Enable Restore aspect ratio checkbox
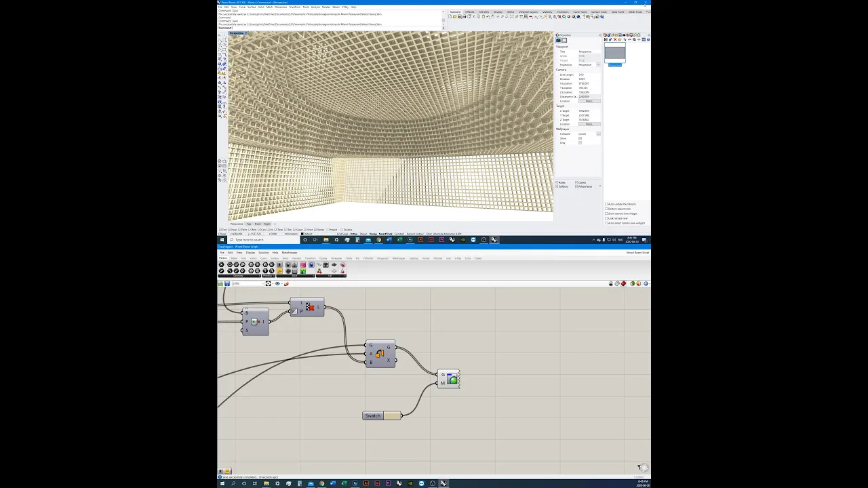Image resolution: width=868 pixels, height=488 pixels. [x=606, y=209]
